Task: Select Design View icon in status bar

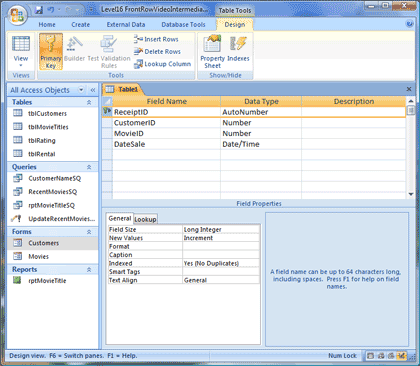Action: tap(401, 356)
